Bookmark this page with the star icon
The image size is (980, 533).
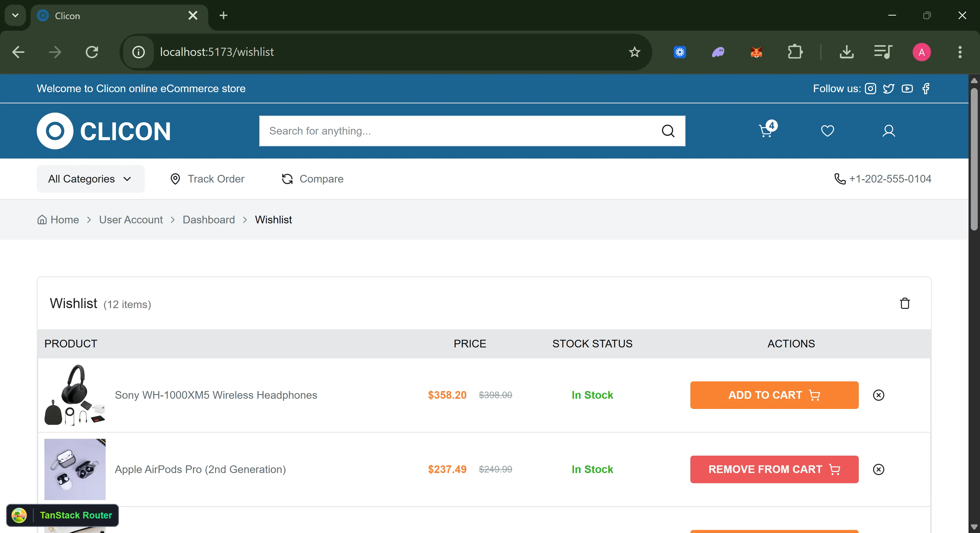[634, 52]
